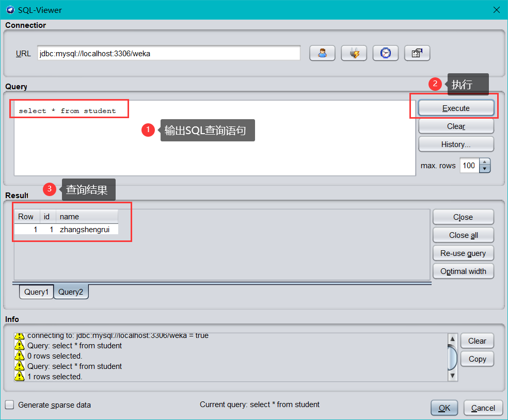Viewport: 508px width, 420px height.
Task: Close the SQL-Viewer window
Action: click(x=496, y=10)
